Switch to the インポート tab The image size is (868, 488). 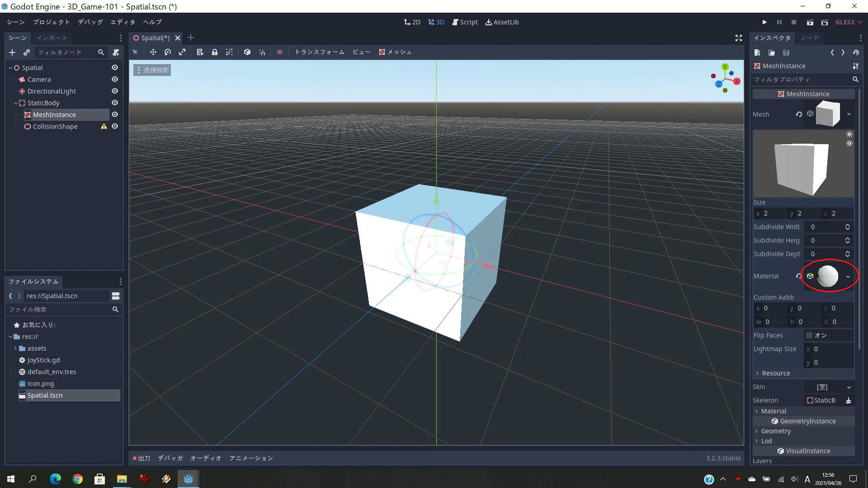52,38
